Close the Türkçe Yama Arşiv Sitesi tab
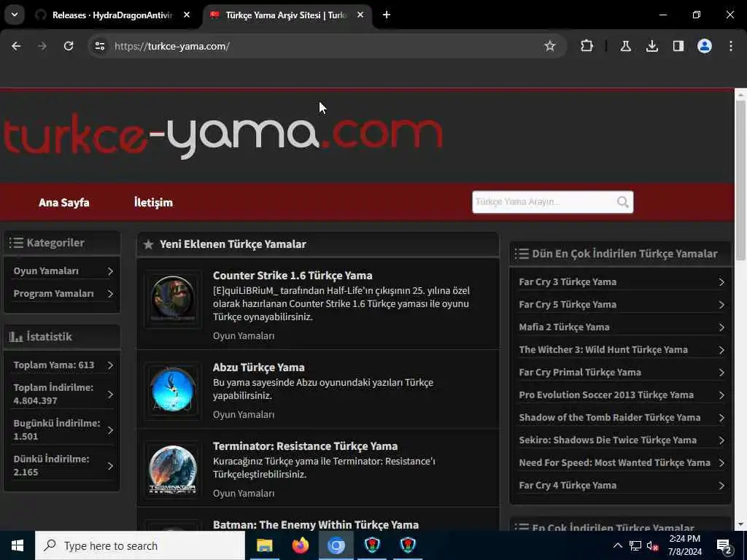 point(360,15)
